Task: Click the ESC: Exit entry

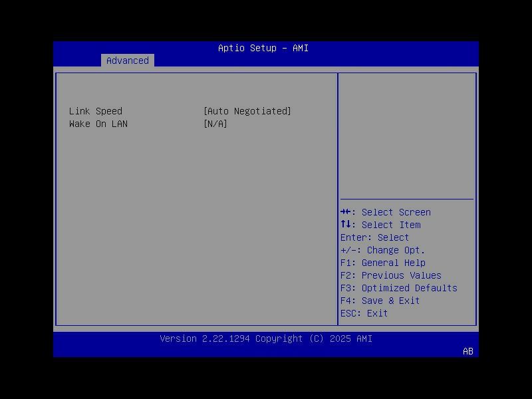Action: click(x=366, y=313)
